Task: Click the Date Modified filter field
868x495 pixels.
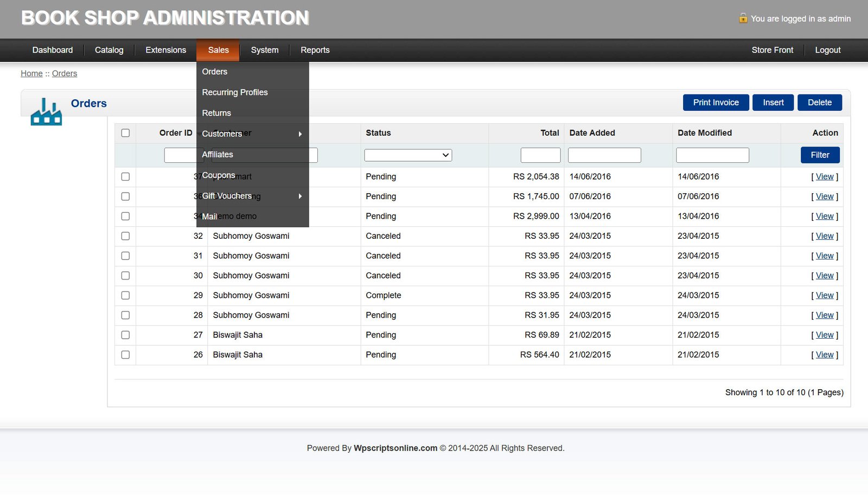Action: tap(713, 155)
